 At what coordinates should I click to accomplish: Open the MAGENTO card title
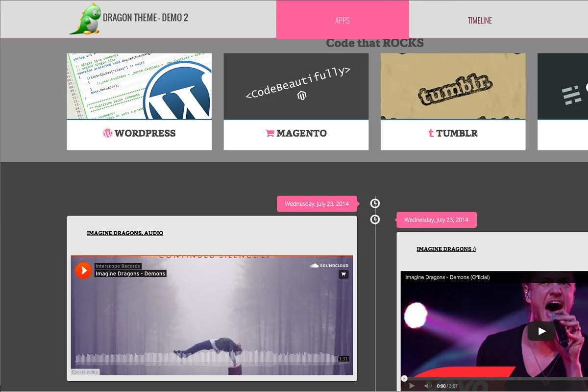pos(296,133)
